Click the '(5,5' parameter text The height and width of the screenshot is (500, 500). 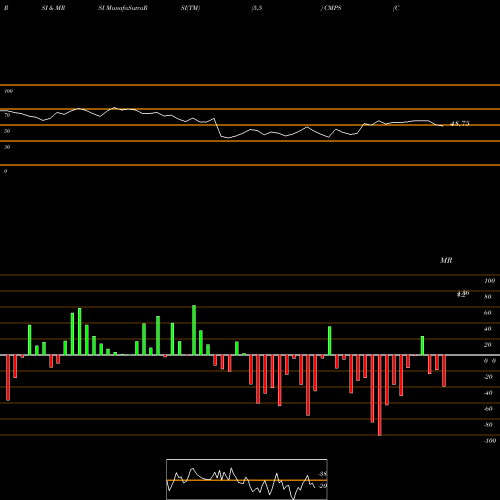(257, 8)
